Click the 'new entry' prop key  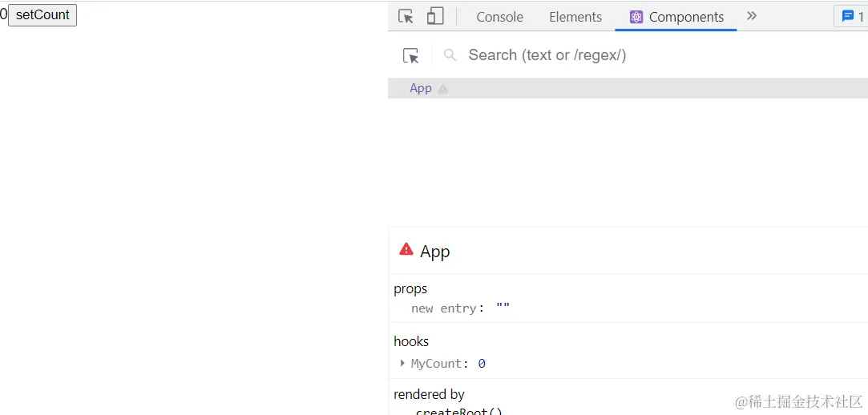tap(445, 308)
